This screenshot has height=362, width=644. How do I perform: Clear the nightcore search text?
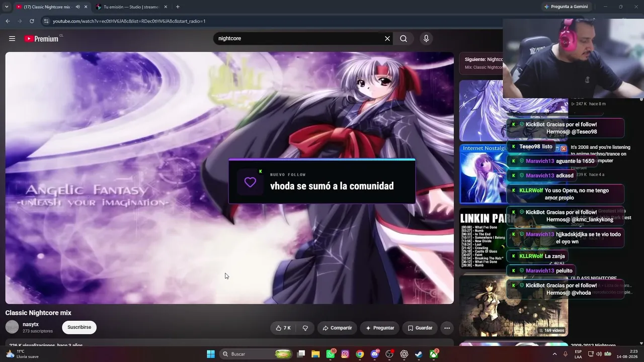[x=387, y=39]
